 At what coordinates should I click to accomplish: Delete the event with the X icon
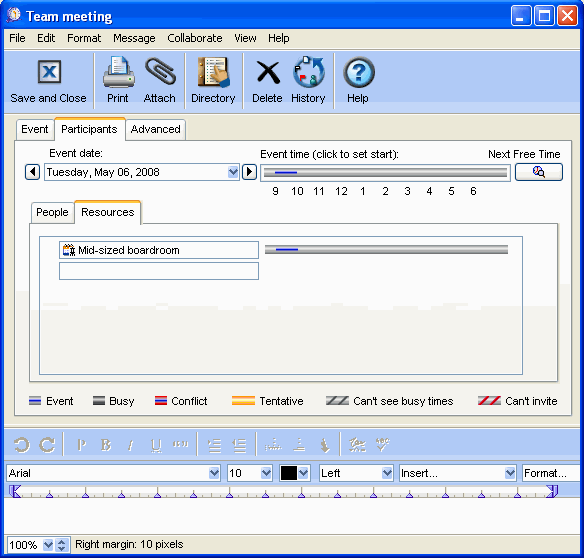(268, 72)
